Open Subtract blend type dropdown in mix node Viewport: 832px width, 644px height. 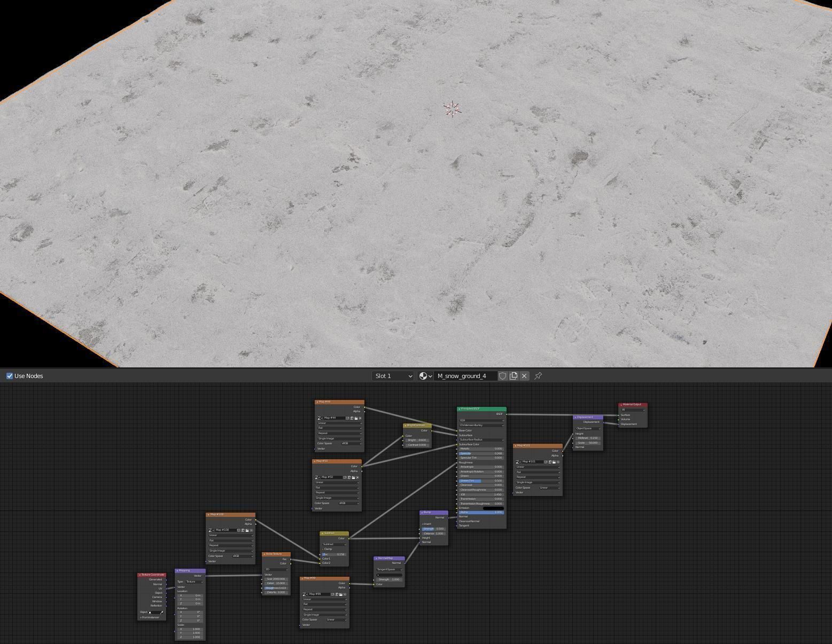pos(335,544)
